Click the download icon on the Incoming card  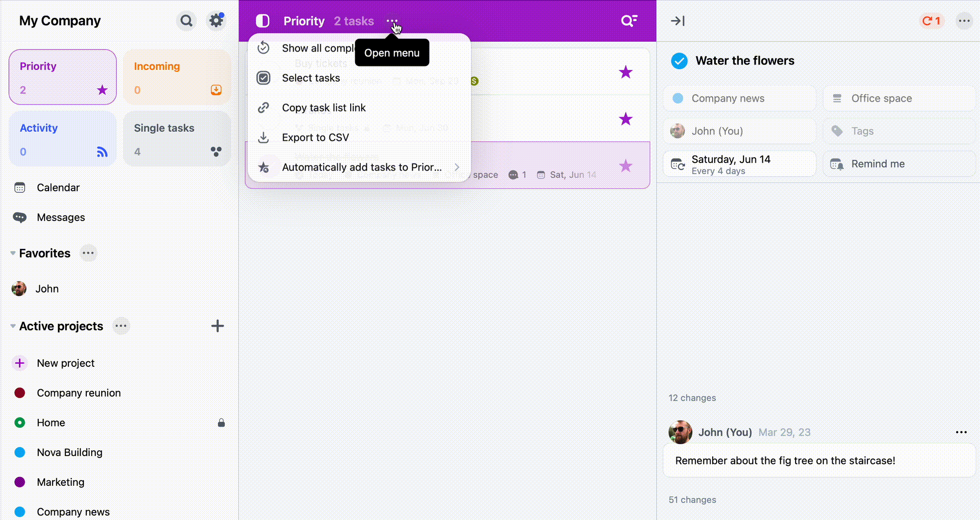point(216,90)
